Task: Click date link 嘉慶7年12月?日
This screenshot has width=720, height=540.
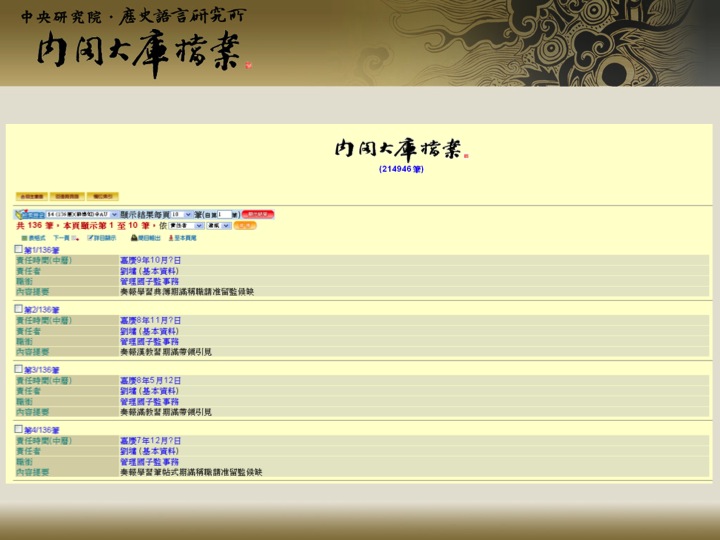Action: [151, 441]
